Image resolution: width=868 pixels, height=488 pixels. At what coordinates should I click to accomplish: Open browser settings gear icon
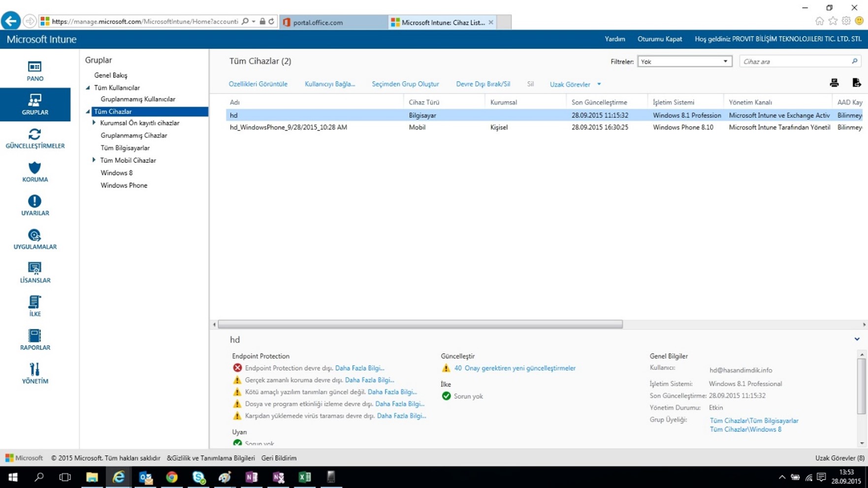(846, 21)
